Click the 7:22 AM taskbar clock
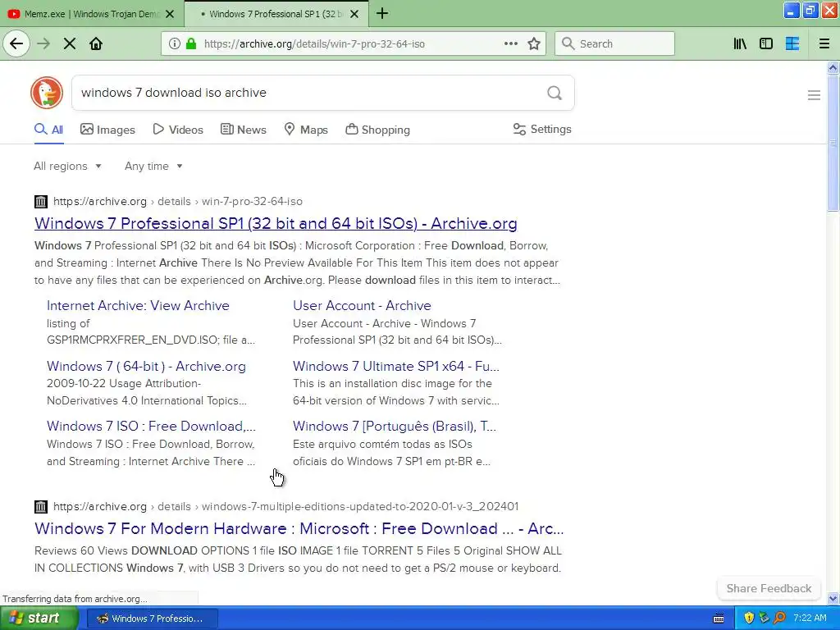This screenshot has height=630, width=840. (x=810, y=619)
